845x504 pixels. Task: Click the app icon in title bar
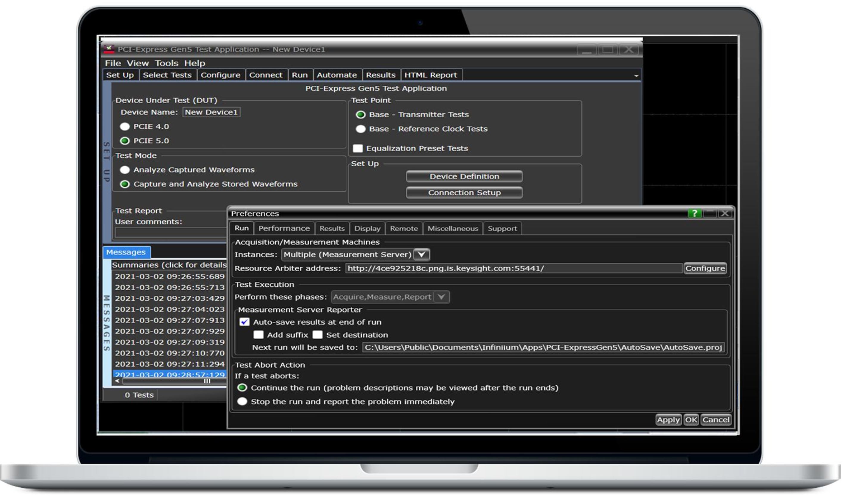point(109,49)
